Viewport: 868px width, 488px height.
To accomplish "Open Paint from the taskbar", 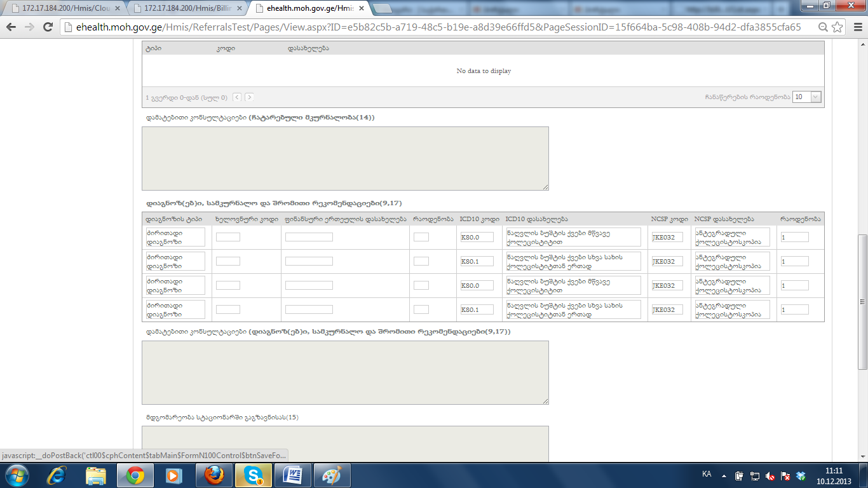I will 331,475.
